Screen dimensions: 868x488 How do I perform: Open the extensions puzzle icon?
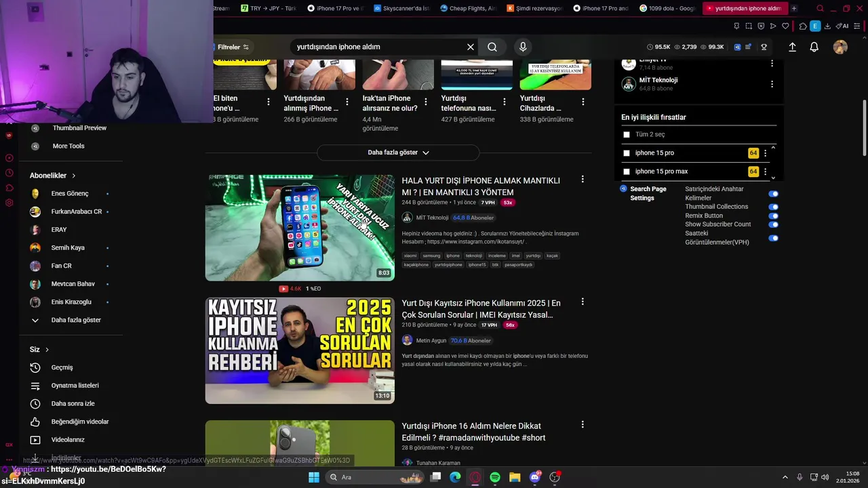pyautogui.click(x=803, y=26)
